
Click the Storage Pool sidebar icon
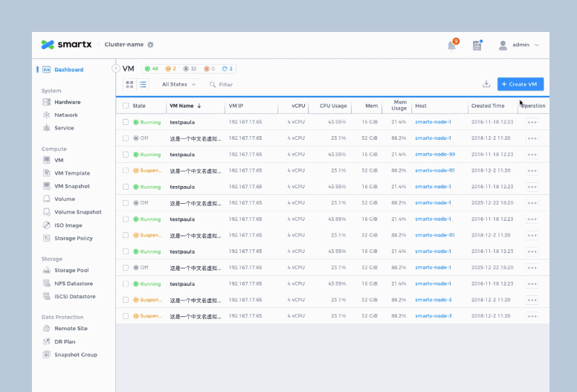[46, 270]
